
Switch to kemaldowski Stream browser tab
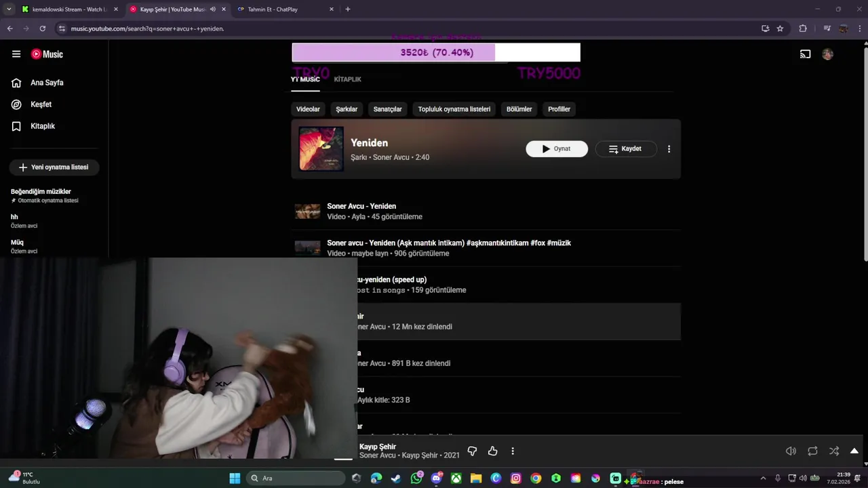click(70, 9)
